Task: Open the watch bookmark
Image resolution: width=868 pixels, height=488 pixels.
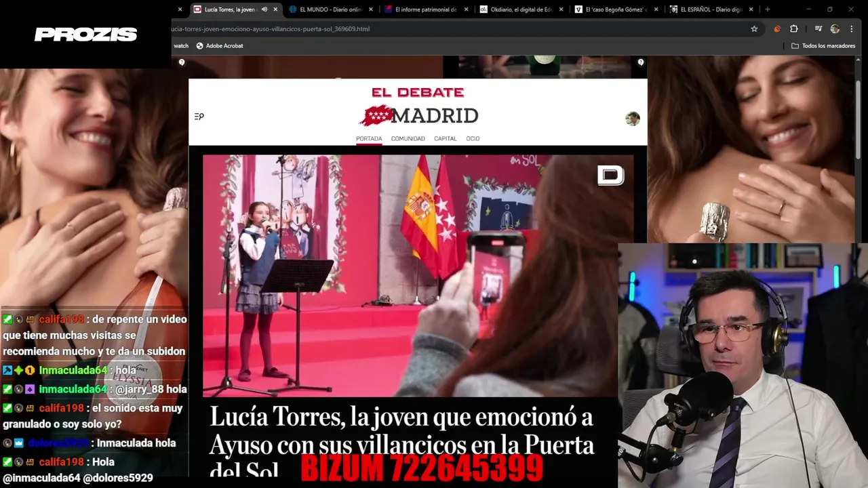Action: (181, 45)
